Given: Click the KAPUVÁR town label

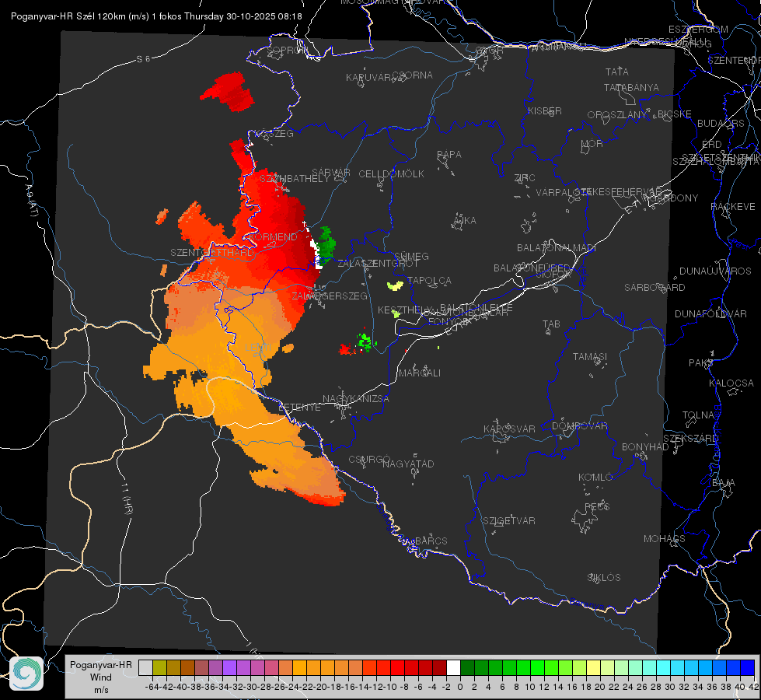Looking at the screenshot, I should click(x=368, y=78).
